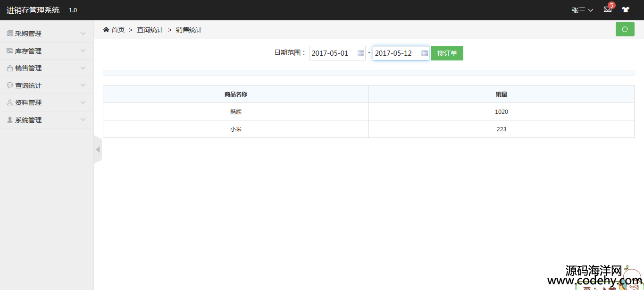
Task: Click the 销量 column header
Action: point(501,94)
